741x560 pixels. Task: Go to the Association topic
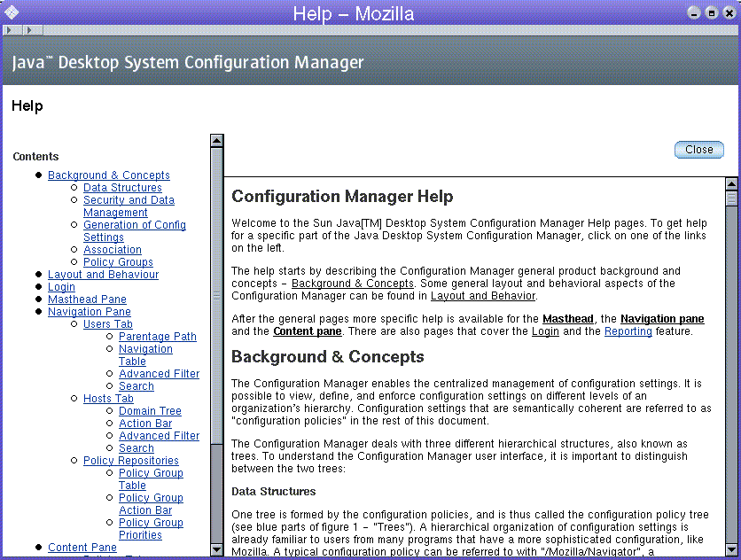tap(113, 250)
